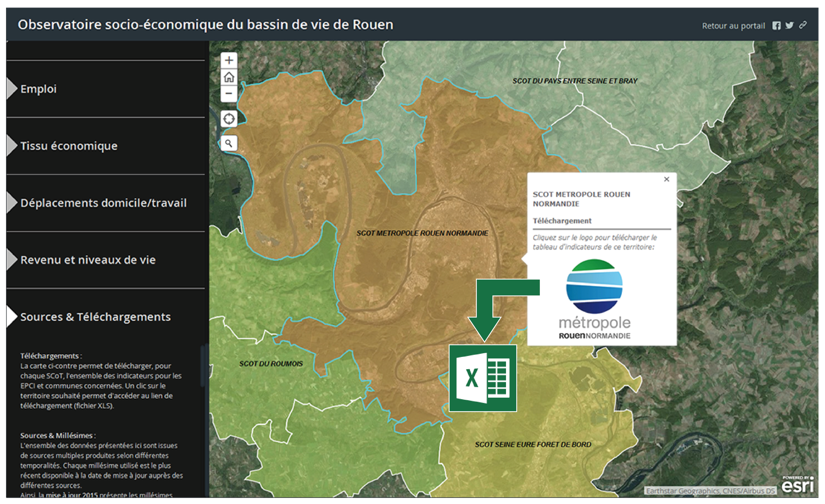Viewport: 825px width, 504px height.
Task: Open Revenu et niveaux de vie section
Action: pos(105,260)
